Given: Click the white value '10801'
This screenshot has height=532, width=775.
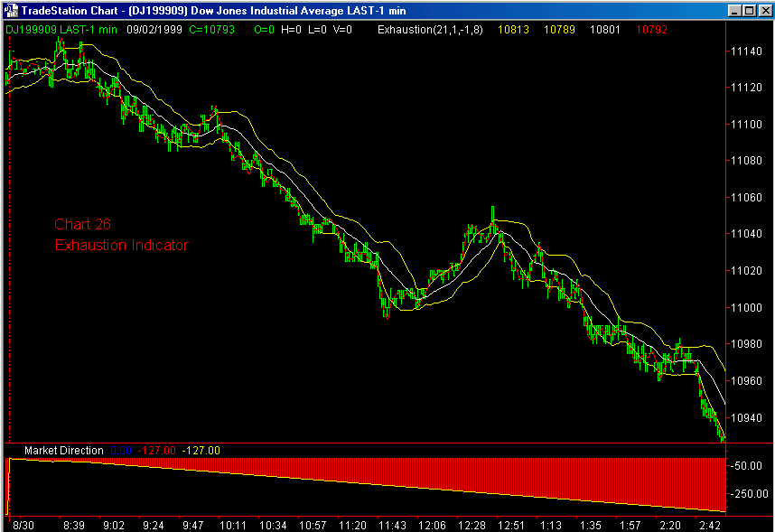Looking at the screenshot, I should 605,30.
